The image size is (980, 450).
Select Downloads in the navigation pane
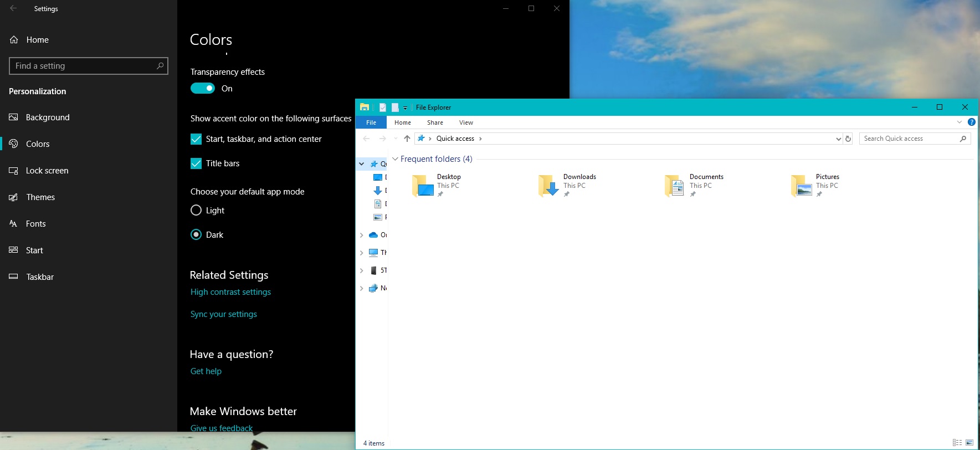(x=380, y=191)
